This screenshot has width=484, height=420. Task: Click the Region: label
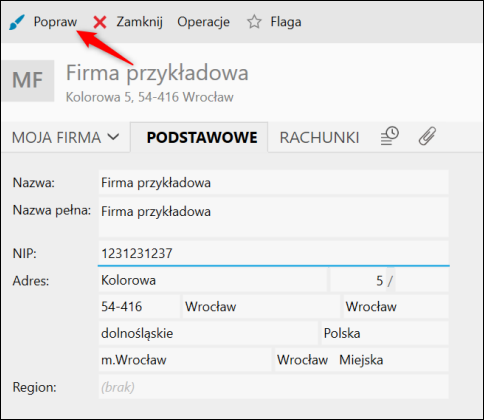[34, 388]
